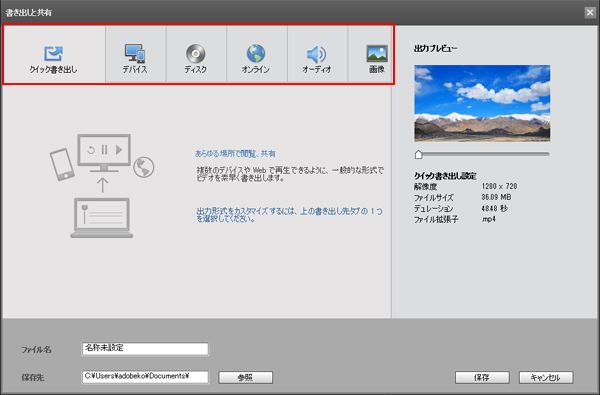The height and width of the screenshot is (395, 600).
Task: Choose the オーディオ export tab
Action: [317, 54]
